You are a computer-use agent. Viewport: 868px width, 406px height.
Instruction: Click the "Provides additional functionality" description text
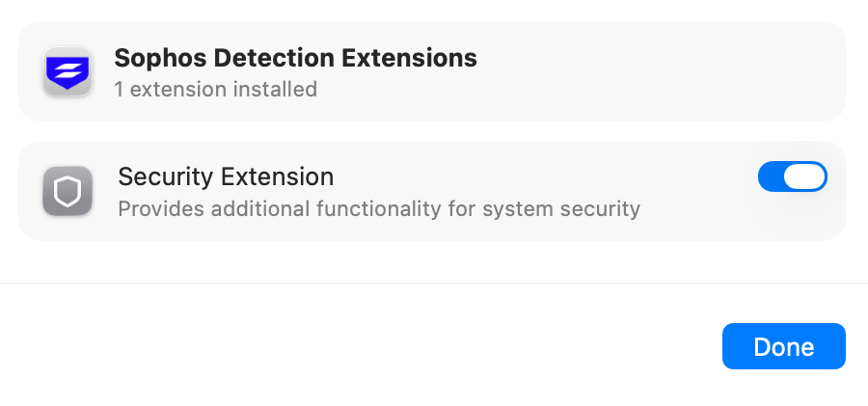[x=289, y=208]
